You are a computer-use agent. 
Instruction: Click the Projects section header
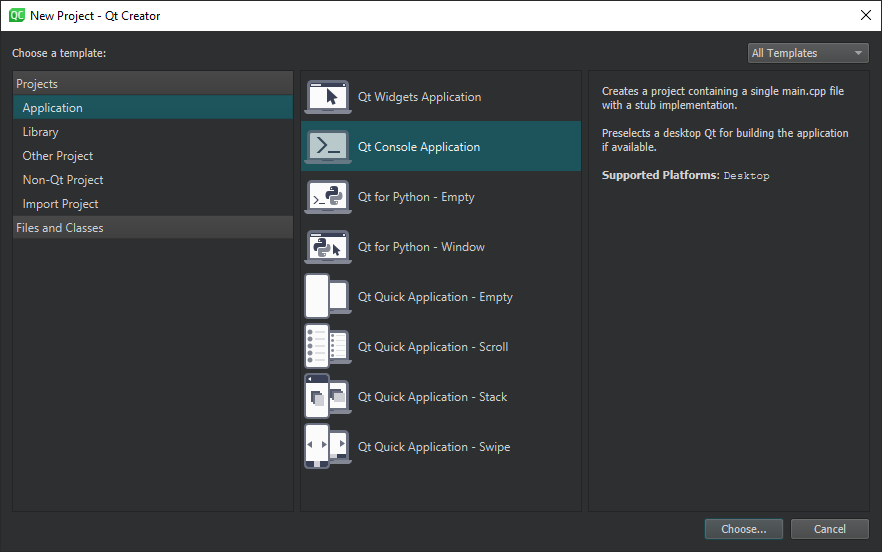(x=152, y=83)
